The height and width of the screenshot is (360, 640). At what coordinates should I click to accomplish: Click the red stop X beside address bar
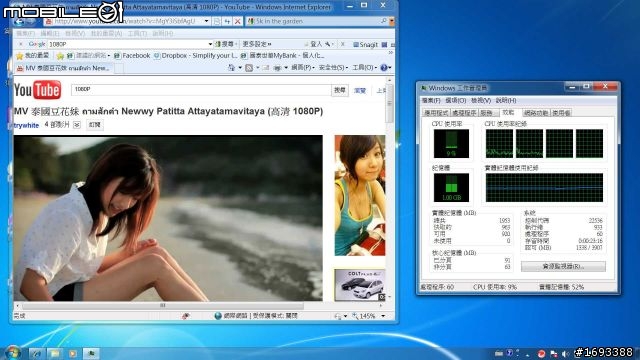click(237, 21)
